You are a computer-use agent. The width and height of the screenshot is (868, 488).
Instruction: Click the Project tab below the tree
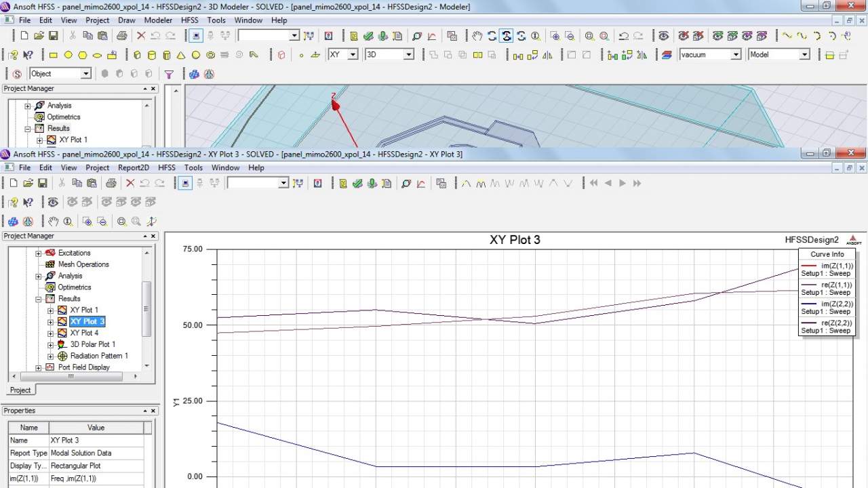(20, 390)
